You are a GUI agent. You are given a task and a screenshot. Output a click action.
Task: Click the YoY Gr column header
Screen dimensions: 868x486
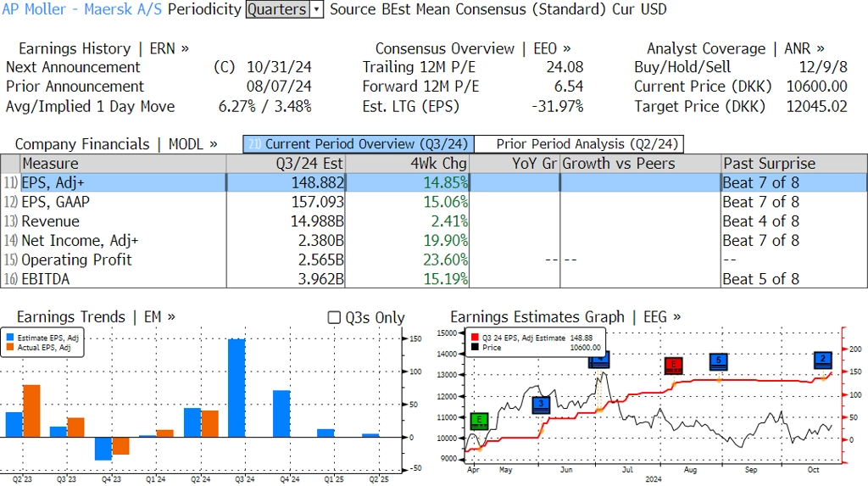click(515, 164)
